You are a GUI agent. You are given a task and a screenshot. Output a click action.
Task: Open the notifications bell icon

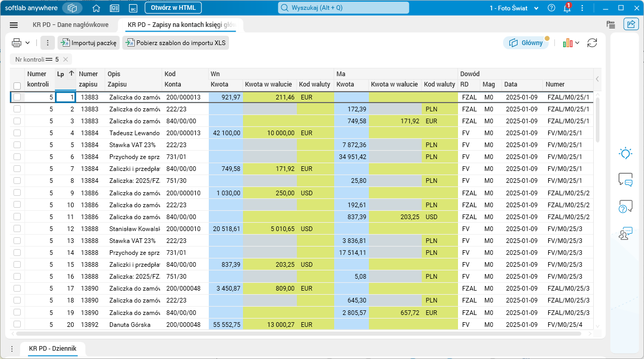(x=567, y=8)
